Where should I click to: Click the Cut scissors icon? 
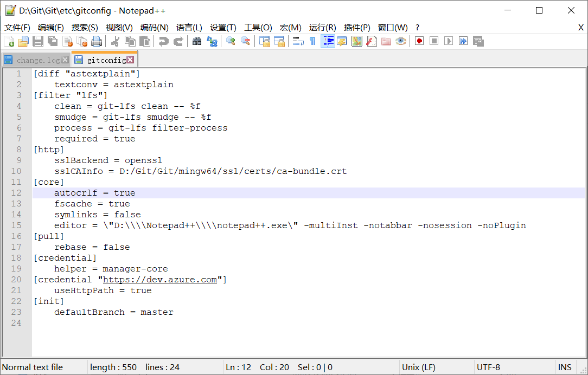pyautogui.click(x=115, y=41)
